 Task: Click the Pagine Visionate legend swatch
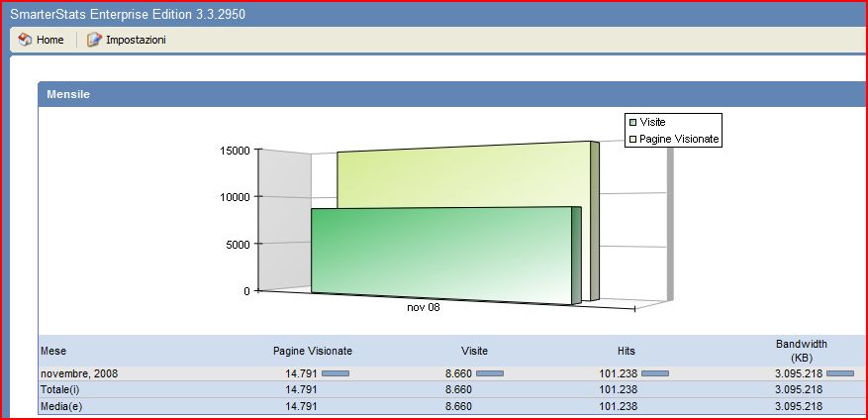(x=632, y=139)
